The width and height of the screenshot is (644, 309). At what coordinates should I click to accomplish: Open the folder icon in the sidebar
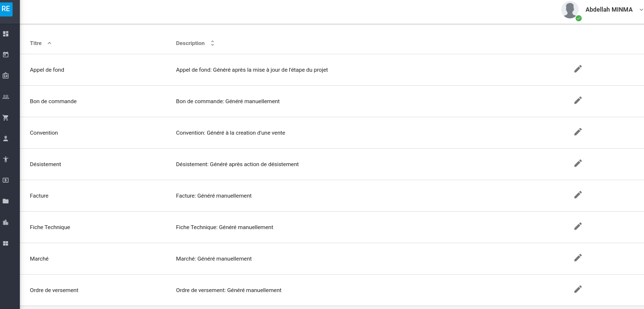(x=6, y=201)
